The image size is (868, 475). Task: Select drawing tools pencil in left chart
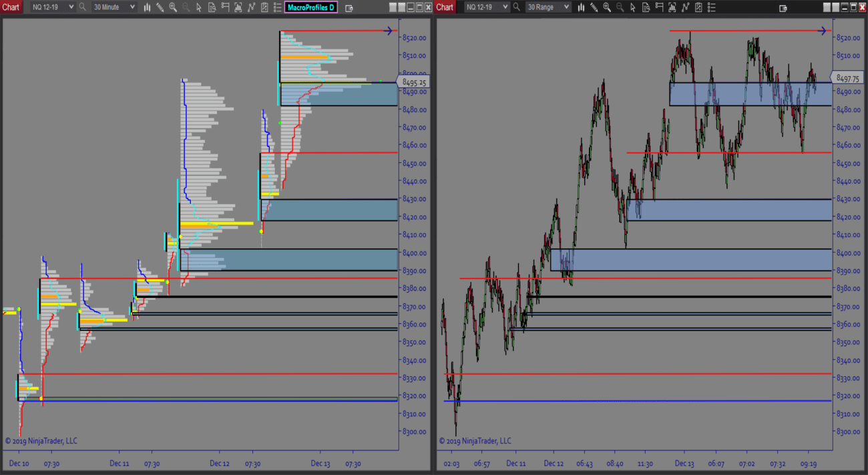(160, 7)
